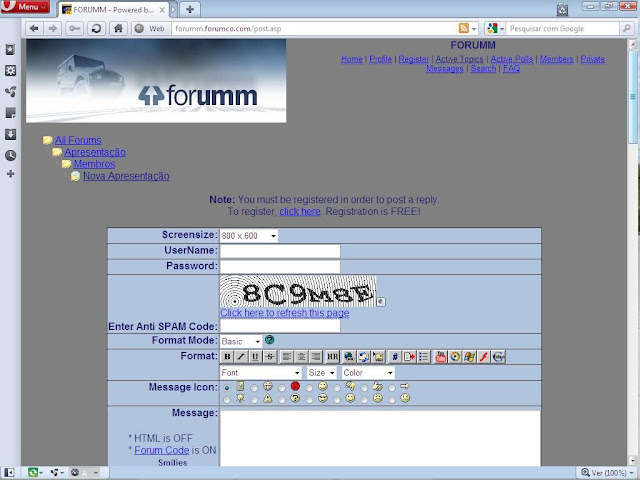Open the zoom Ver (100%) dropdown

pos(608,473)
